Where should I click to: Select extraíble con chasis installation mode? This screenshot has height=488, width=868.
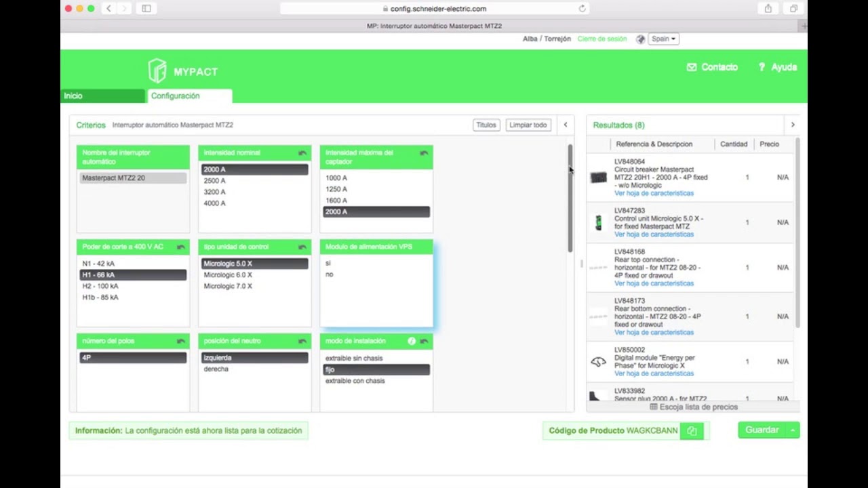376,381
